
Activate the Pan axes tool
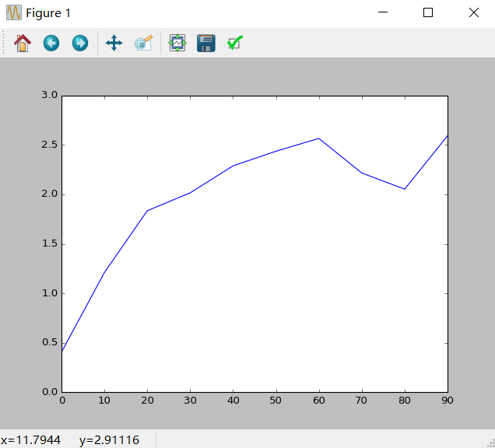tap(114, 43)
